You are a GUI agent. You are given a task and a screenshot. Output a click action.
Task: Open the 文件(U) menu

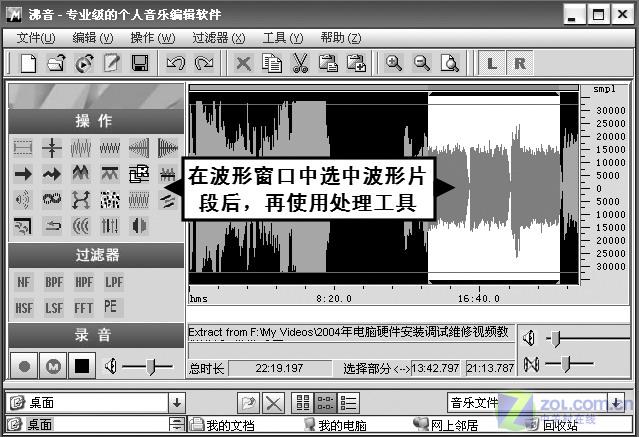click(x=35, y=38)
